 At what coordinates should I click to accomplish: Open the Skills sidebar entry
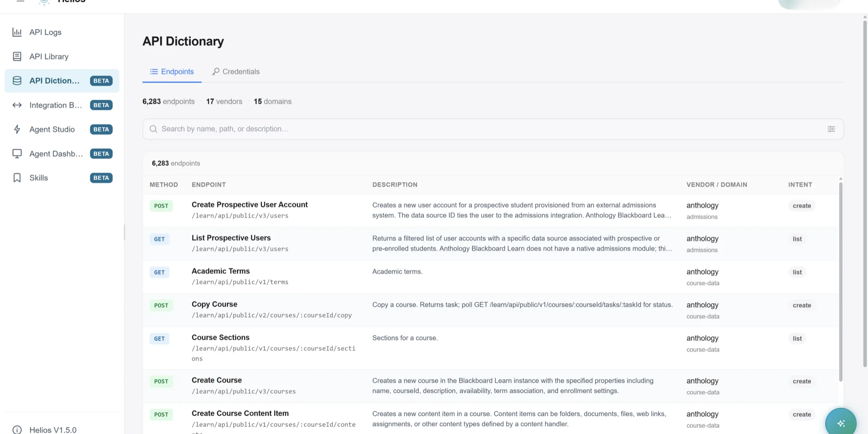coord(62,178)
